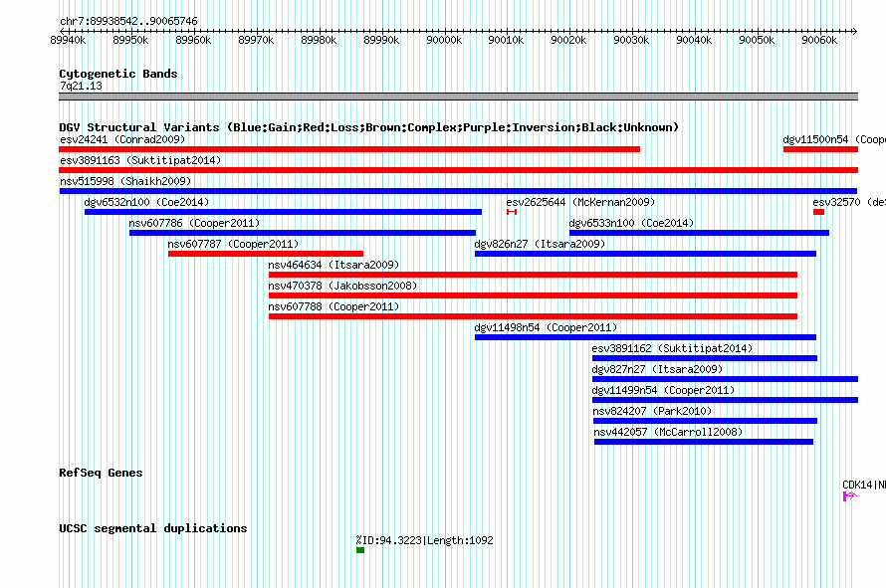The image size is (886, 588).
Task: Click the nsv607786 (Cooper2011) blue bar
Action: 303,233
